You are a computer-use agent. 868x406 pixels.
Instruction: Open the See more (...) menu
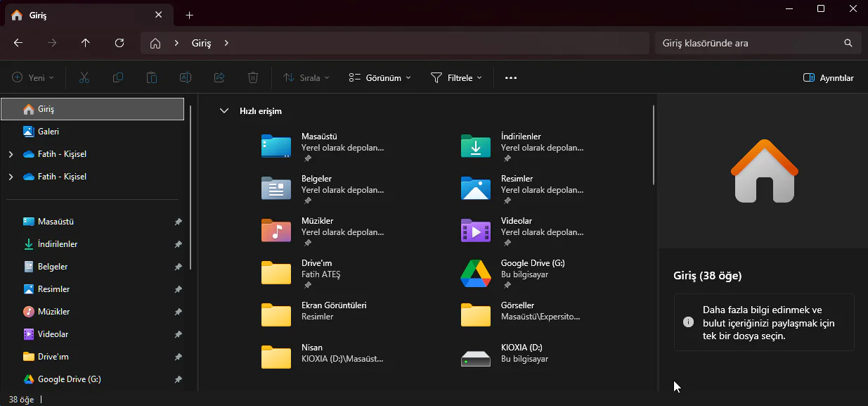coord(510,77)
